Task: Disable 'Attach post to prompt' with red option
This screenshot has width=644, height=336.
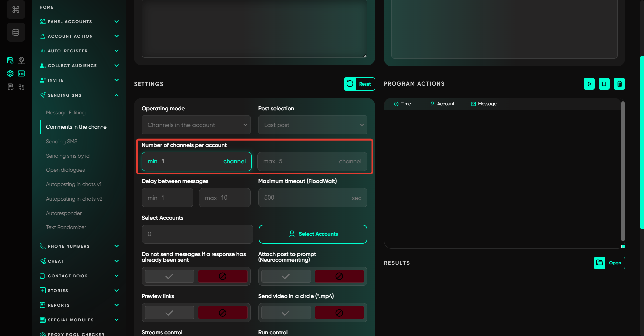Action: (339, 276)
